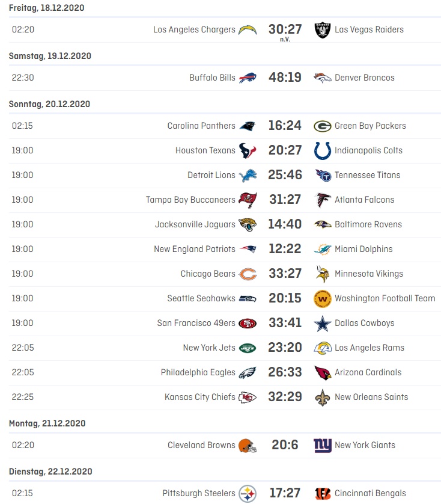Click the Washington Football Team name
The width and height of the screenshot is (441, 504).
(385, 298)
